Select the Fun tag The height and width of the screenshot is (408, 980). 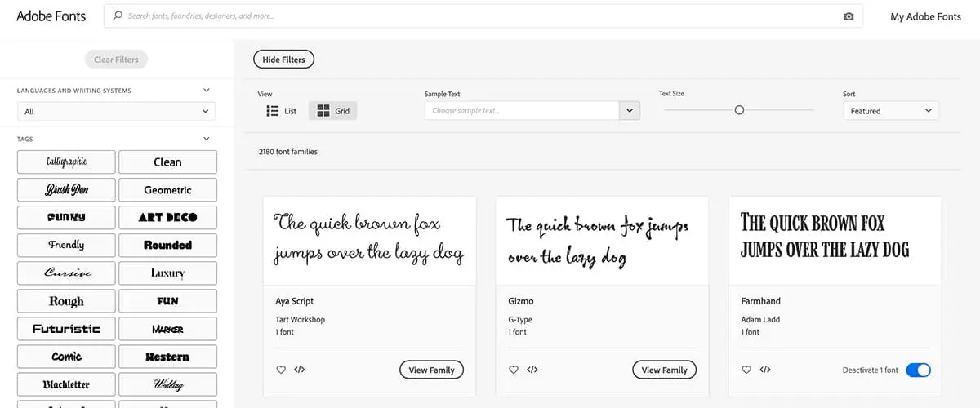pos(167,301)
